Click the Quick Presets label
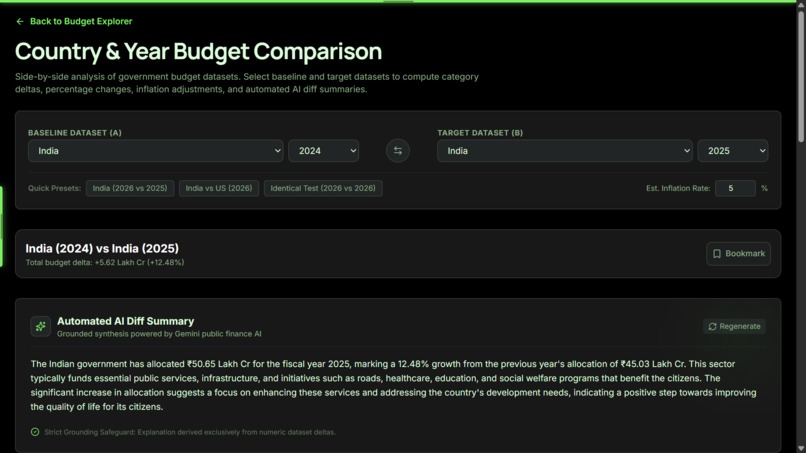The width and height of the screenshot is (806, 453). [54, 188]
